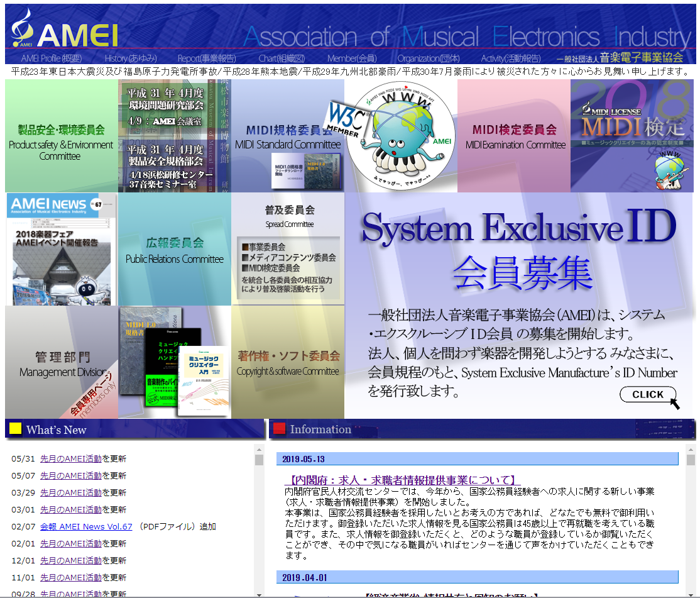Open Management Division members-only tile

coord(62,362)
